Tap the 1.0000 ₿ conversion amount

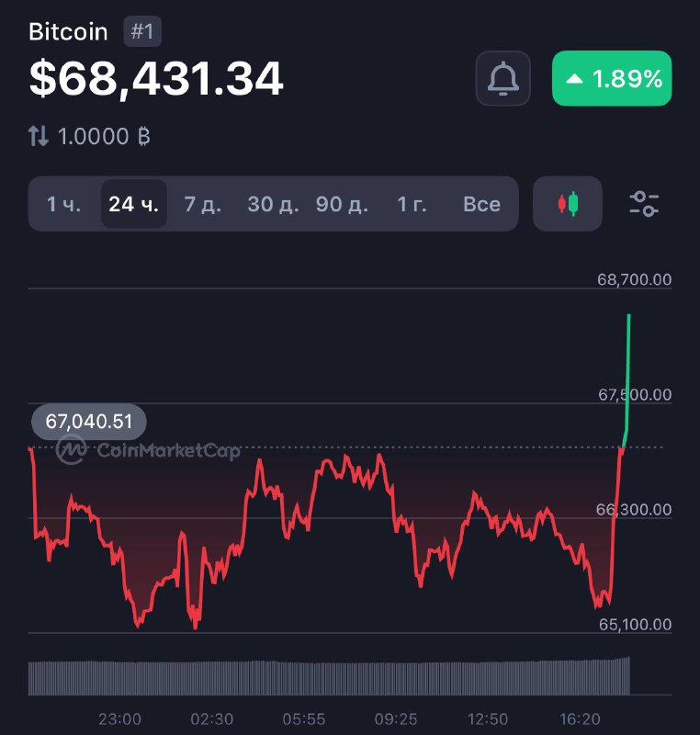pyautogui.click(x=104, y=137)
